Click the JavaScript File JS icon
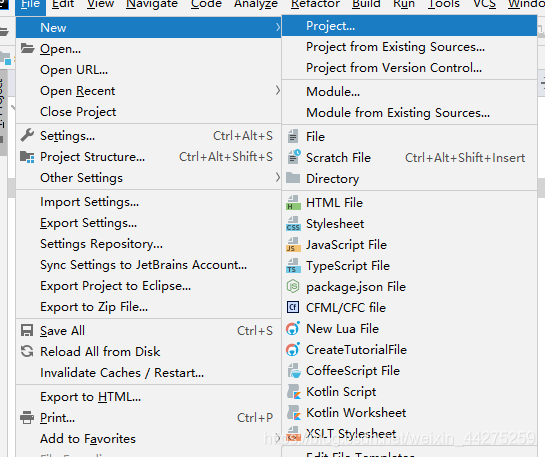This screenshot has height=457, width=545. pyautogui.click(x=293, y=245)
